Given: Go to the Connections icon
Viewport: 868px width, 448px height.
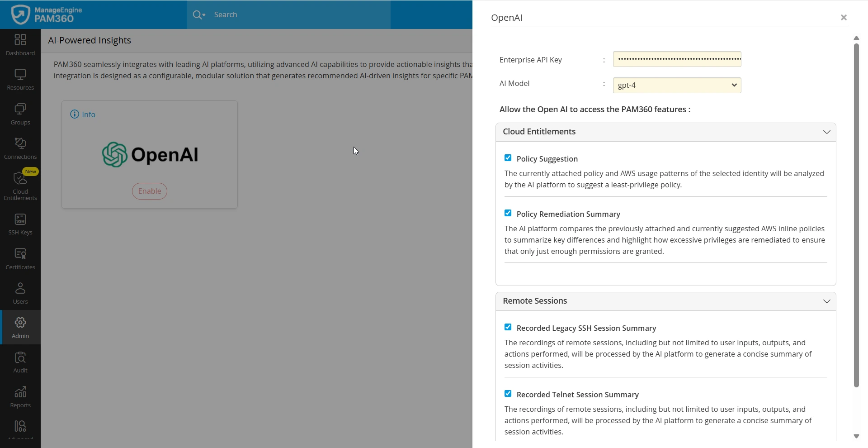Looking at the screenshot, I should pos(20,148).
